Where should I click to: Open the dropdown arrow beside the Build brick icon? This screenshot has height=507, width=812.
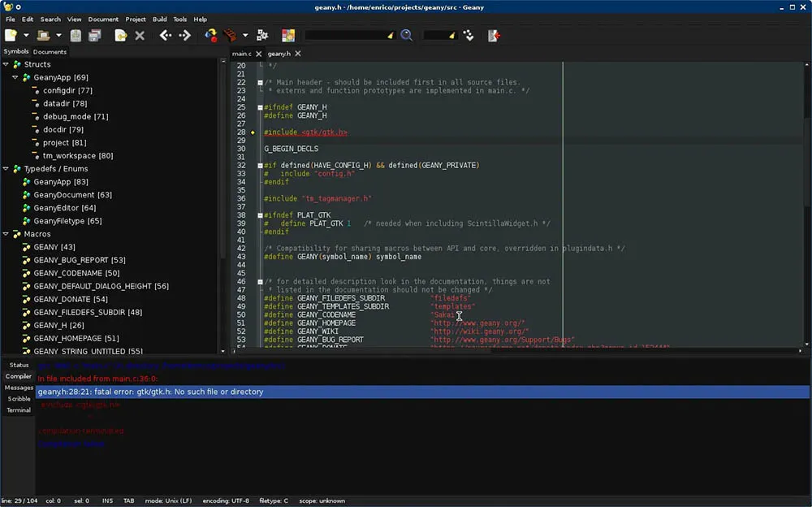click(x=245, y=36)
